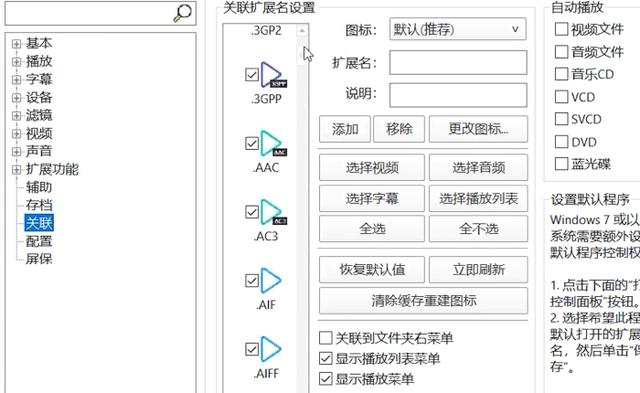Enable DVD autoplay checkbox
The image size is (640, 393).
(561, 142)
